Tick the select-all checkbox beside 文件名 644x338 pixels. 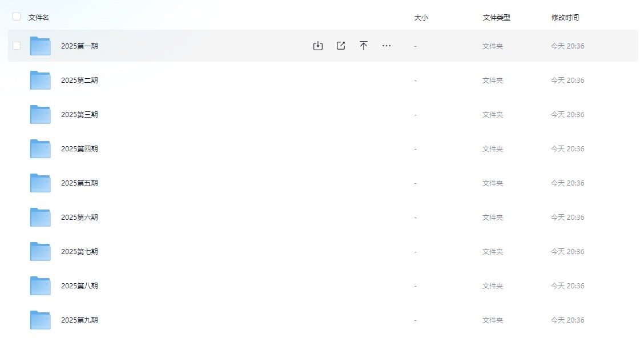pos(17,17)
